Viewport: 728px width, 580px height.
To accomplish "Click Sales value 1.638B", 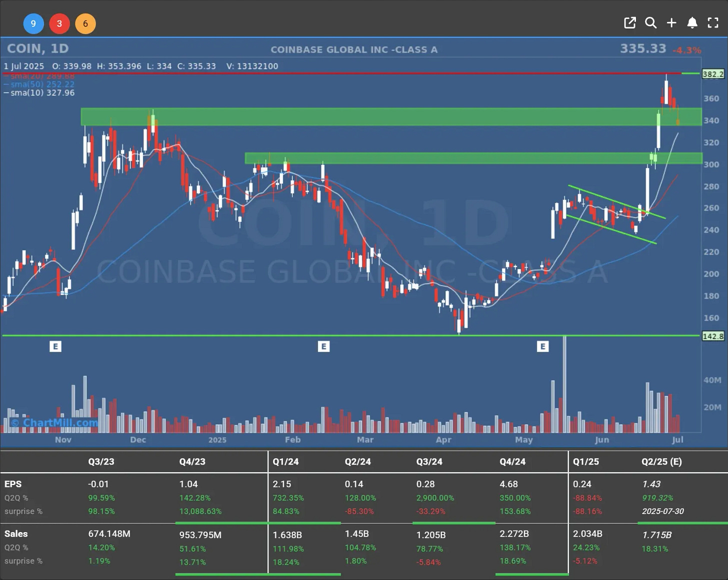I will click(x=287, y=535).
